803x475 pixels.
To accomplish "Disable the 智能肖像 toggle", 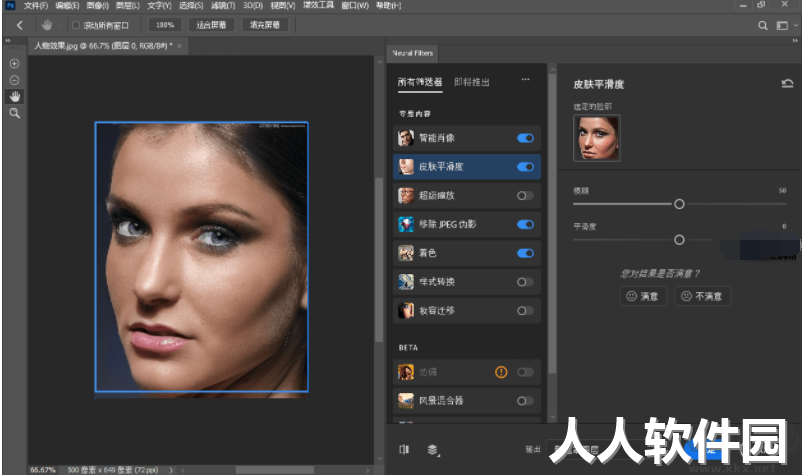I will coord(525,138).
